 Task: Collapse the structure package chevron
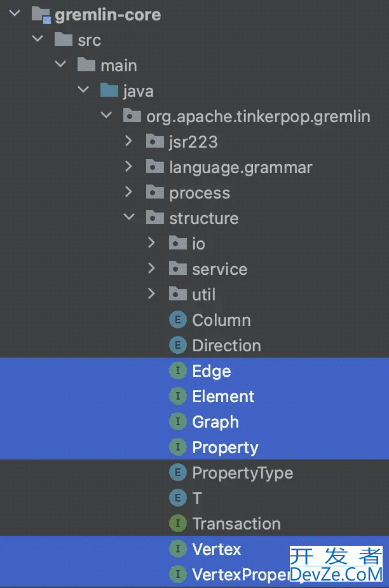tap(129, 217)
